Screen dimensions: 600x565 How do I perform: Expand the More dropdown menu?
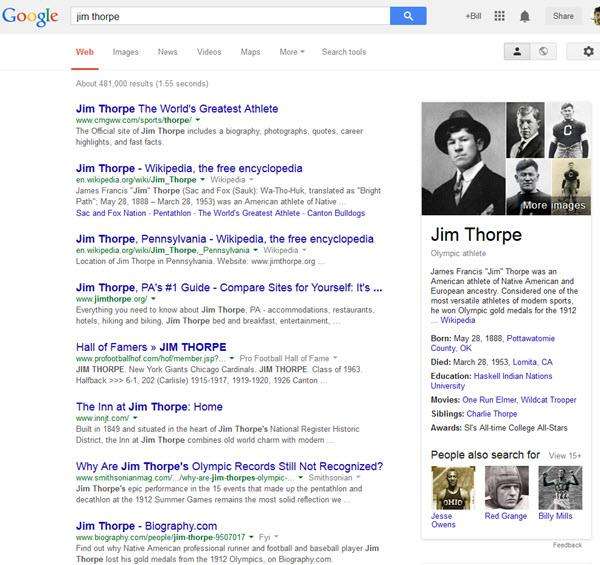(292, 52)
